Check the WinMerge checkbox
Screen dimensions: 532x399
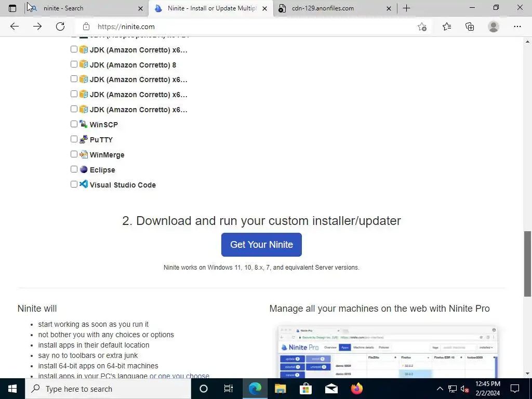tap(74, 154)
